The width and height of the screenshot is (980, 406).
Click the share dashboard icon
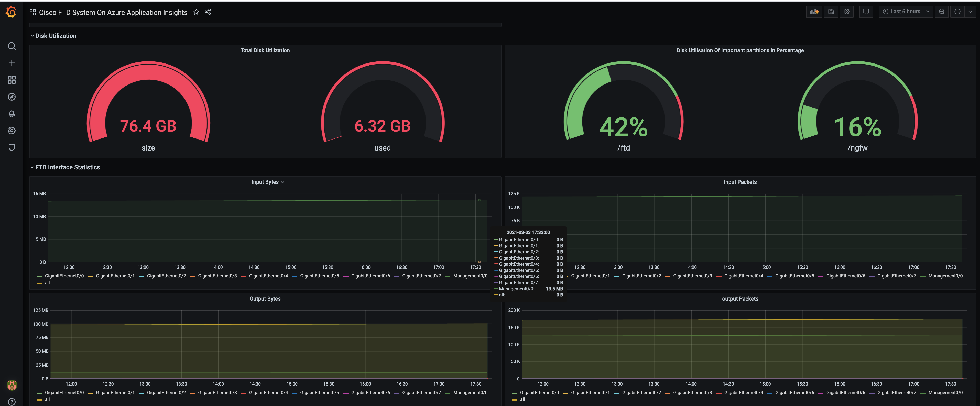(208, 12)
